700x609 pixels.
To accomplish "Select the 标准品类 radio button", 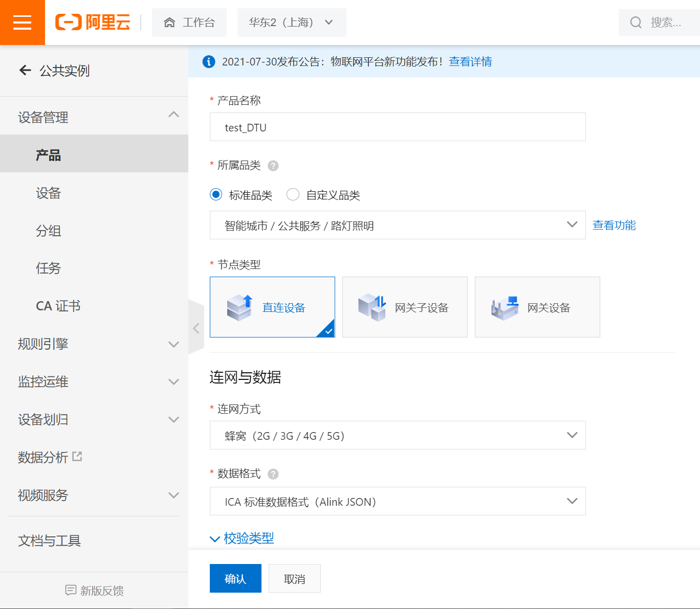I will 216,194.
